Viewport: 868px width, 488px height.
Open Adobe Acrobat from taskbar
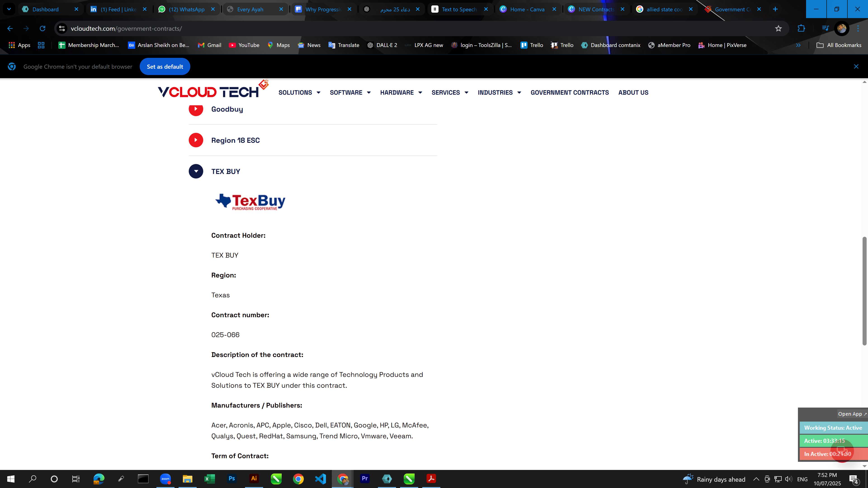[431, 479]
